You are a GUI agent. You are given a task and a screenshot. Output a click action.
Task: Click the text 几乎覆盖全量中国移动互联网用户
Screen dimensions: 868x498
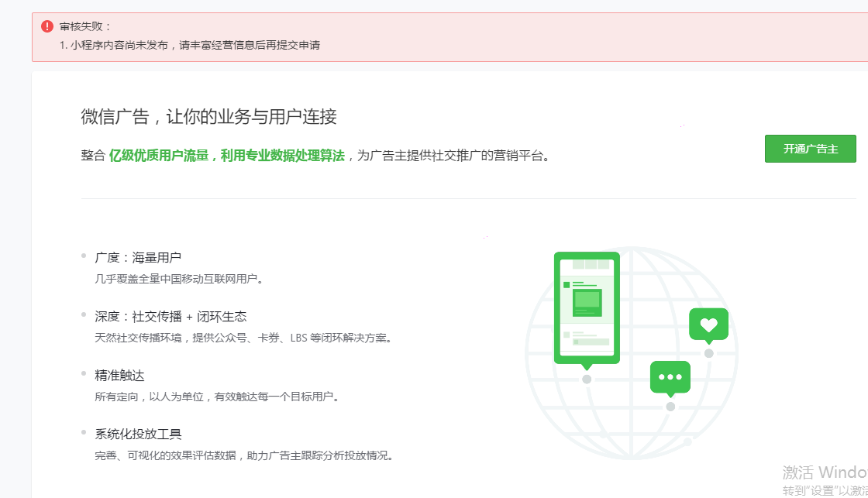tap(178, 279)
